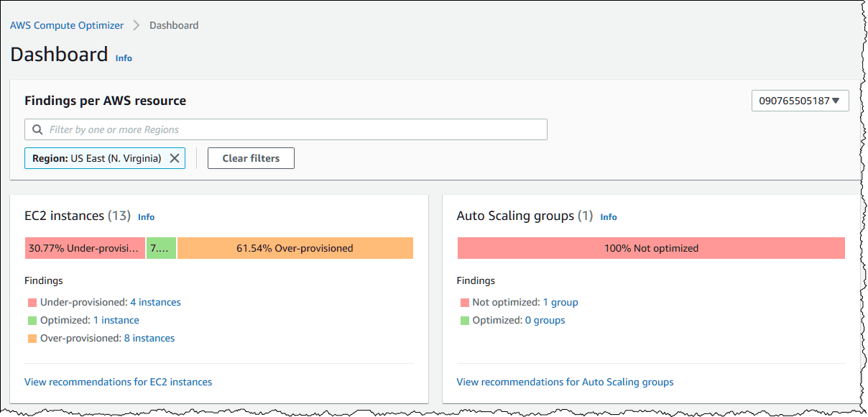Viewport: 868px width, 417px height.
Task: Open the 0 groups optimized link
Action: tap(545, 320)
